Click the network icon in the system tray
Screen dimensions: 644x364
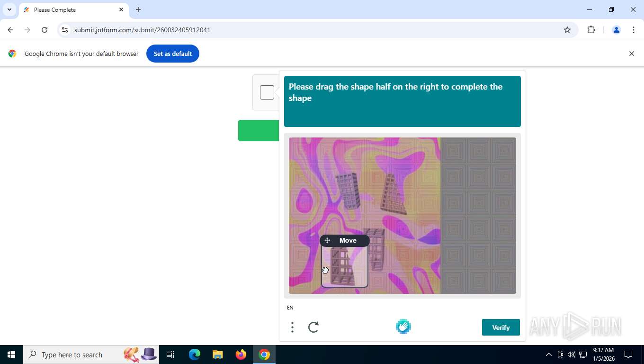pyautogui.click(x=583, y=355)
